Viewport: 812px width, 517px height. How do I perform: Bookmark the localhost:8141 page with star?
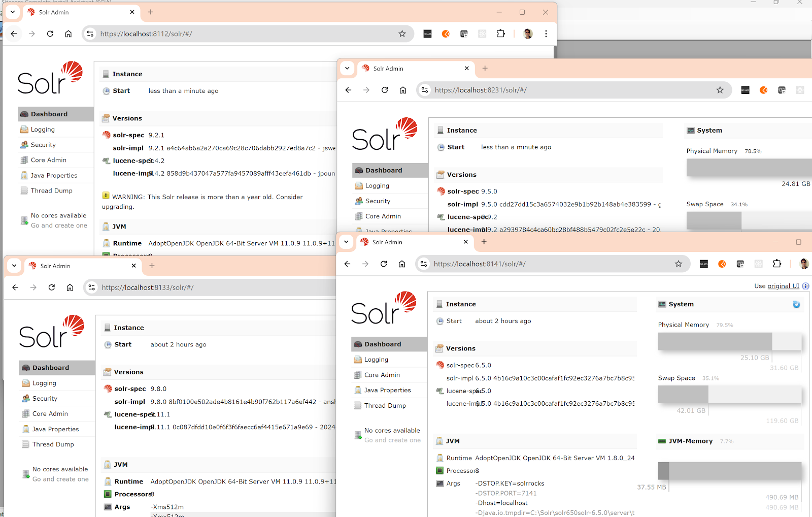(x=678, y=264)
